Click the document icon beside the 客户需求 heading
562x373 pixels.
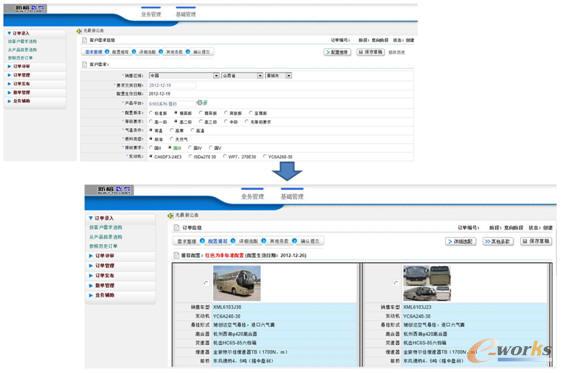(85, 64)
